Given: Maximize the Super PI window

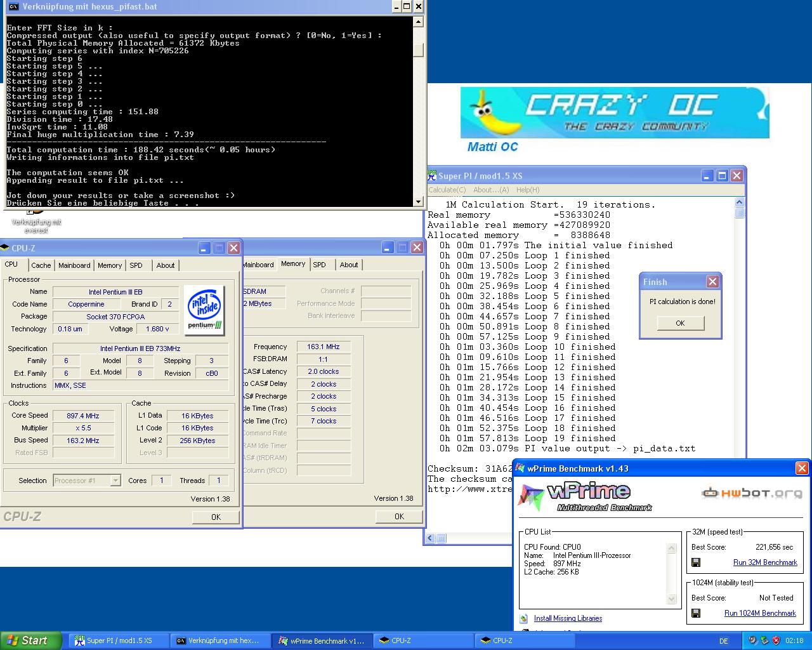Looking at the screenshot, I should [x=722, y=176].
